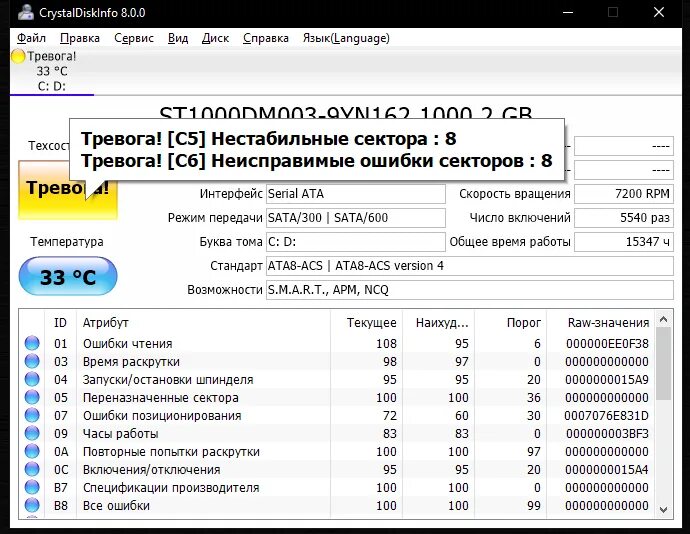Select the Запуски/остановки шпинделя row
690x534 pixels.
[x=337, y=379]
